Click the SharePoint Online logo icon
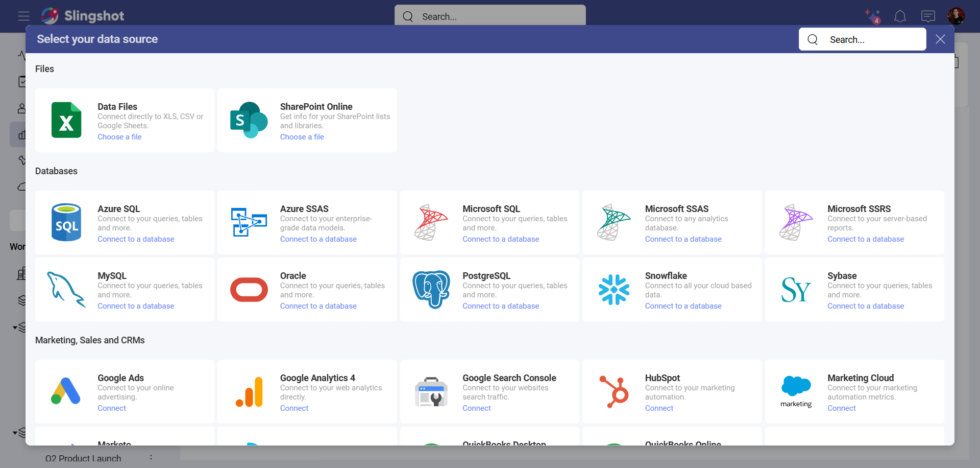 click(249, 120)
